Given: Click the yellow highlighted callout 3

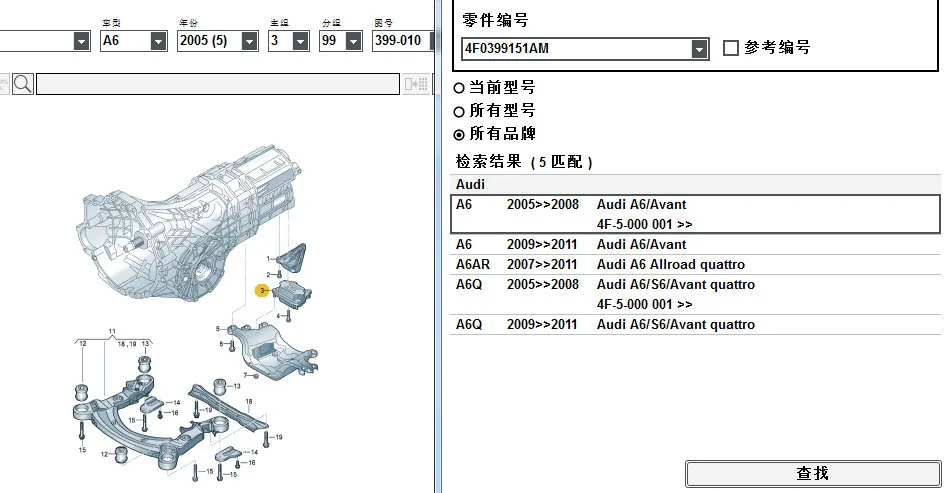Looking at the screenshot, I should coord(262,290).
